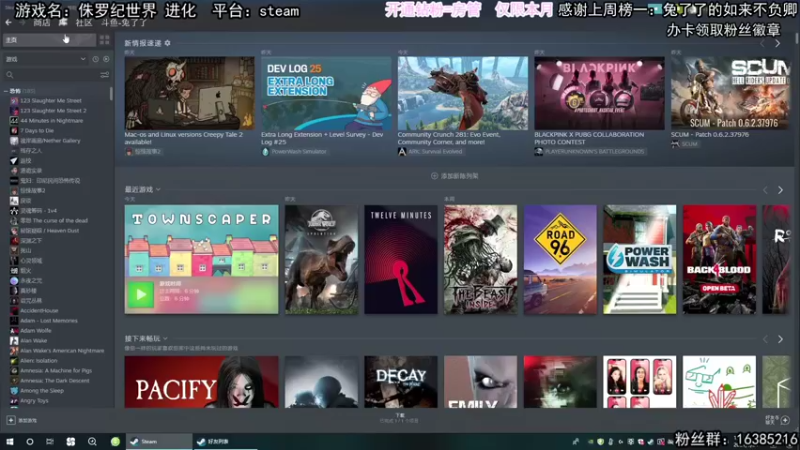Image resolution: width=800 pixels, height=450 pixels.
Task: Click the library search field
Action: tap(51, 75)
